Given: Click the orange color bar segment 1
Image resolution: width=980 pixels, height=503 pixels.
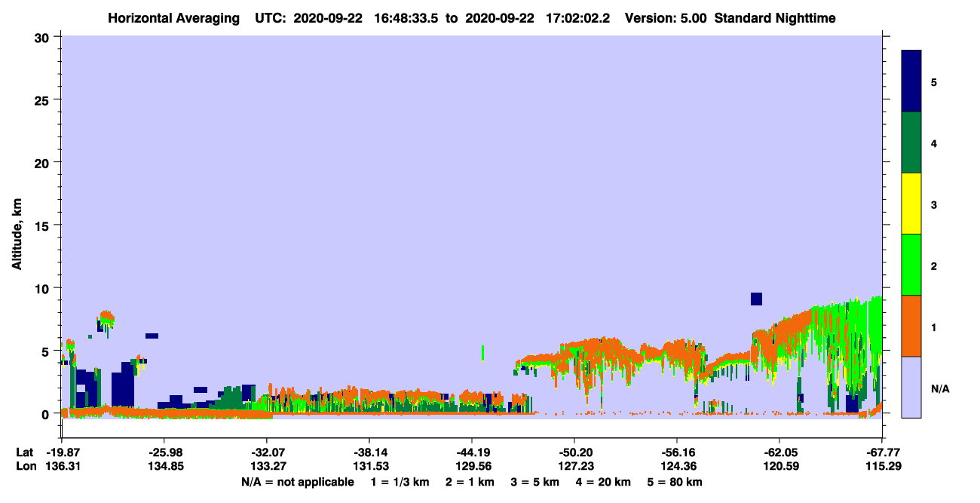Looking at the screenshot, I should (x=911, y=326).
